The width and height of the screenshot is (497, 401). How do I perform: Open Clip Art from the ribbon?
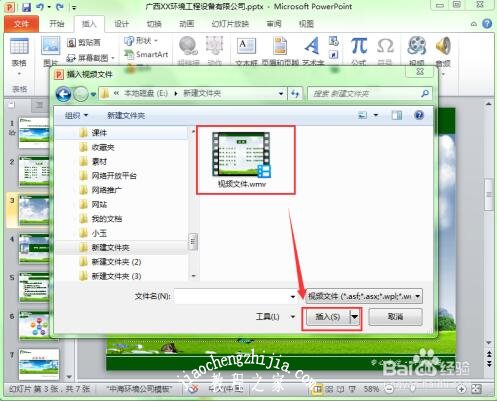coord(84,43)
